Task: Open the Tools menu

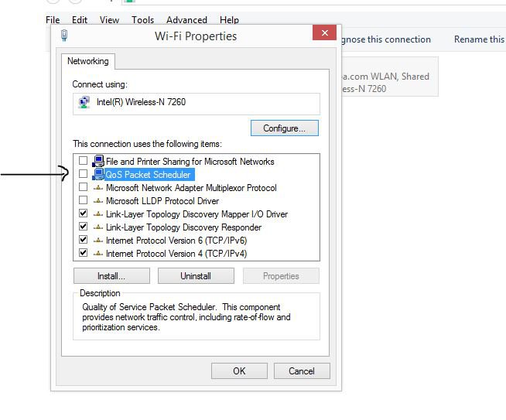Action: (142, 20)
